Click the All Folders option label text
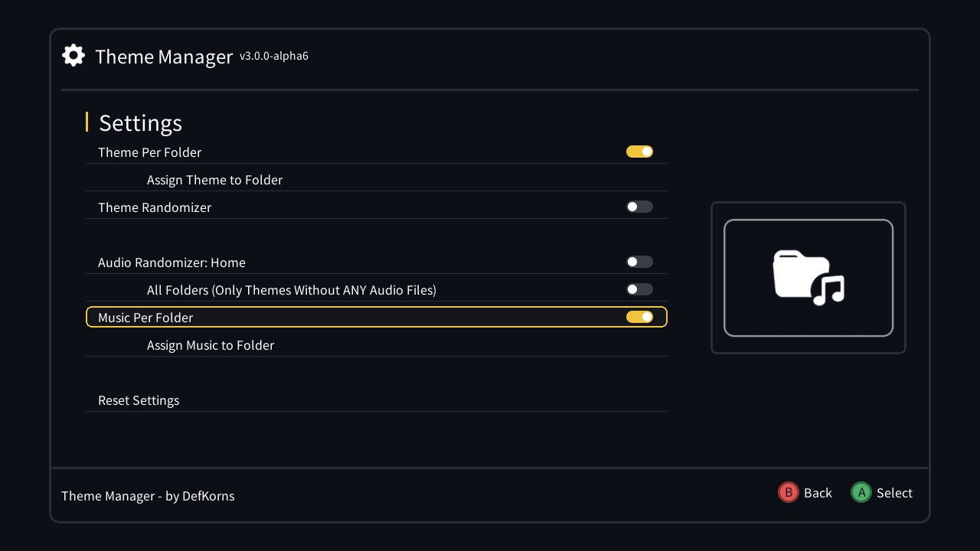The image size is (980, 551). (x=292, y=290)
